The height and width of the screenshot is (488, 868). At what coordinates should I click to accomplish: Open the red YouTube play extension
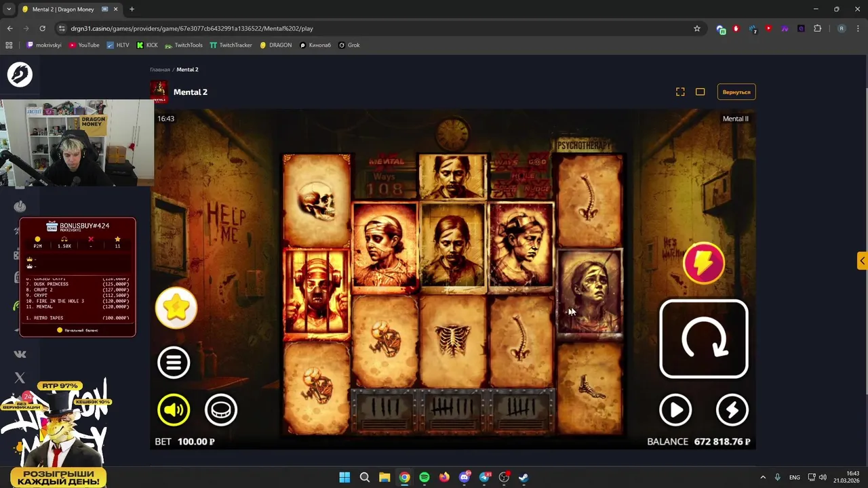[x=768, y=28]
